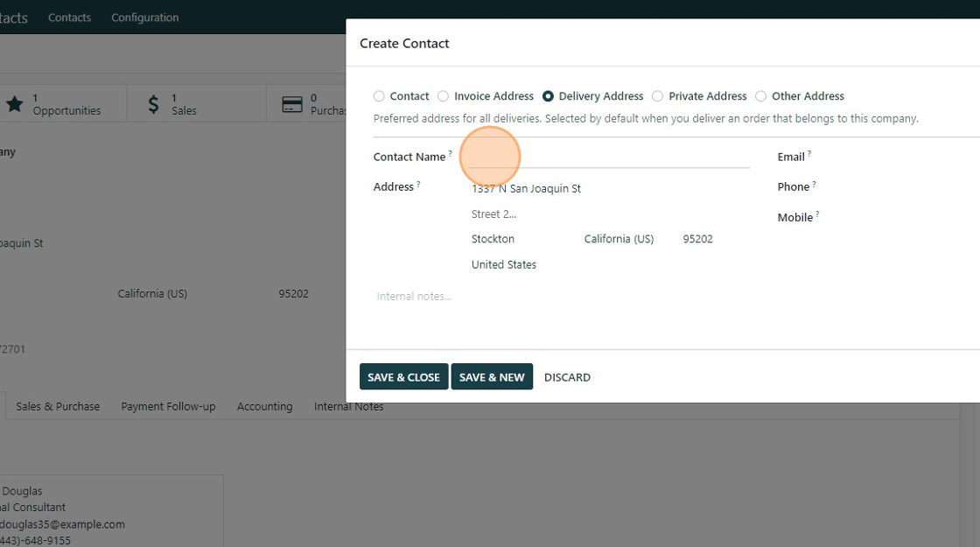Show the Contact Name help tooltip icon
The width and height of the screenshot is (980, 547).
450,153
